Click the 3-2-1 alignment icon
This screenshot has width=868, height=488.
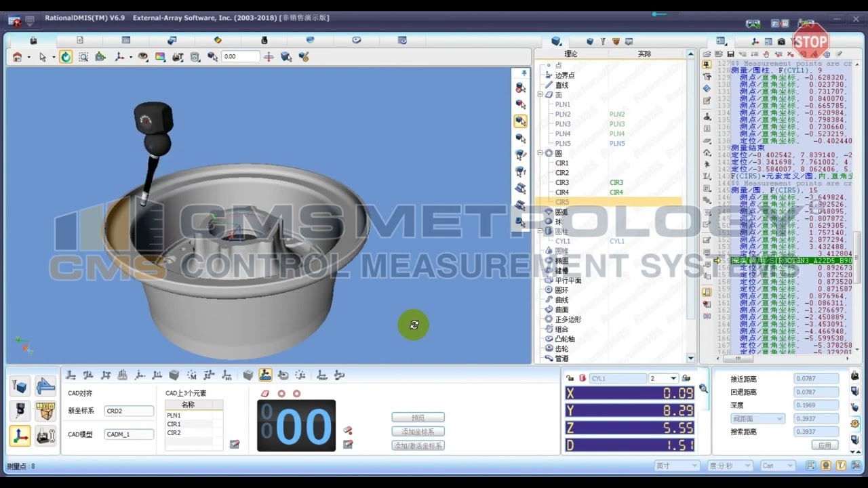tap(227, 375)
